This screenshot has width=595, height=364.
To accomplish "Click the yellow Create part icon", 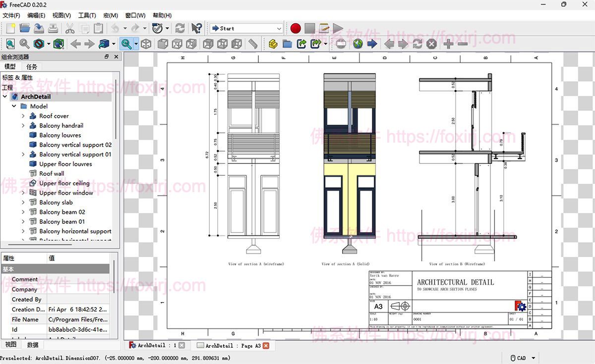I will 273,44.
